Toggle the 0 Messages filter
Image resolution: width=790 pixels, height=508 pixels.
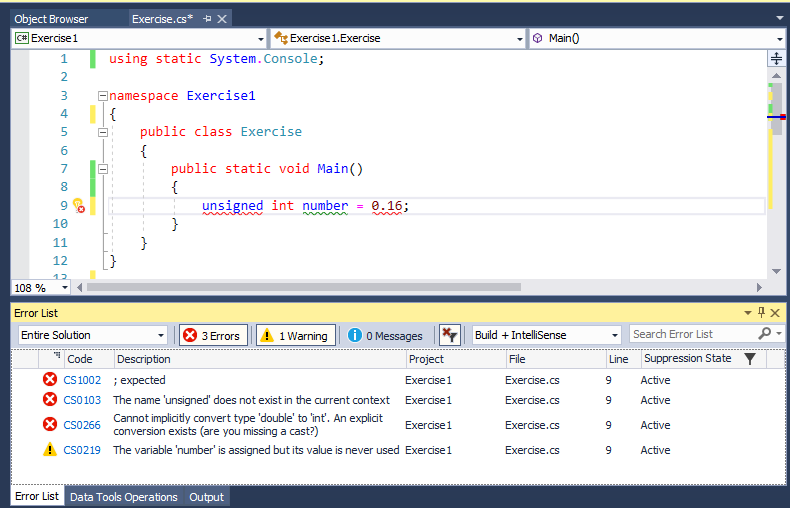(385, 335)
